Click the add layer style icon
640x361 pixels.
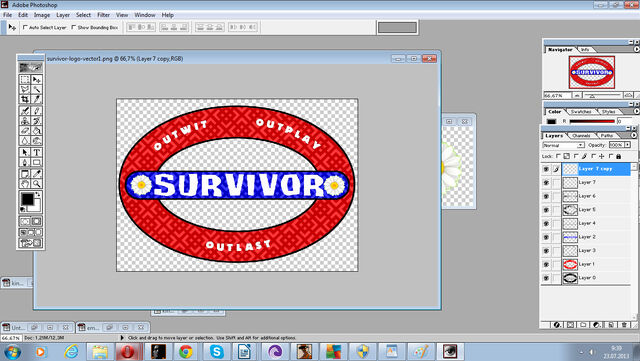pos(557,325)
